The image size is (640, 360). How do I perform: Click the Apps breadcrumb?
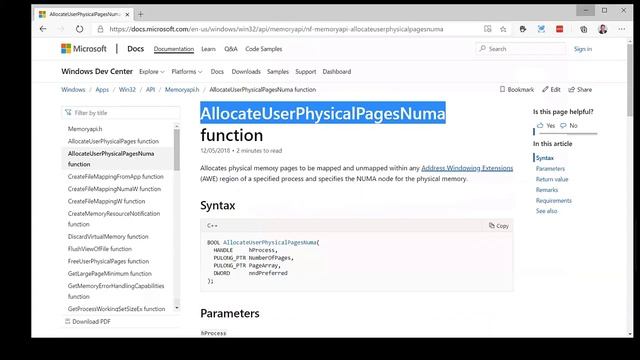coord(102,89)
